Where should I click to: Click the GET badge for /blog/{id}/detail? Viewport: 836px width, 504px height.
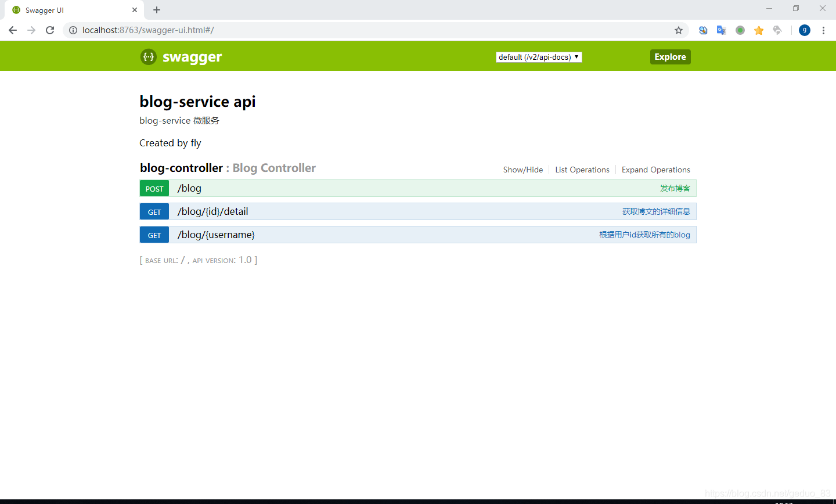(x=154, y=211)
